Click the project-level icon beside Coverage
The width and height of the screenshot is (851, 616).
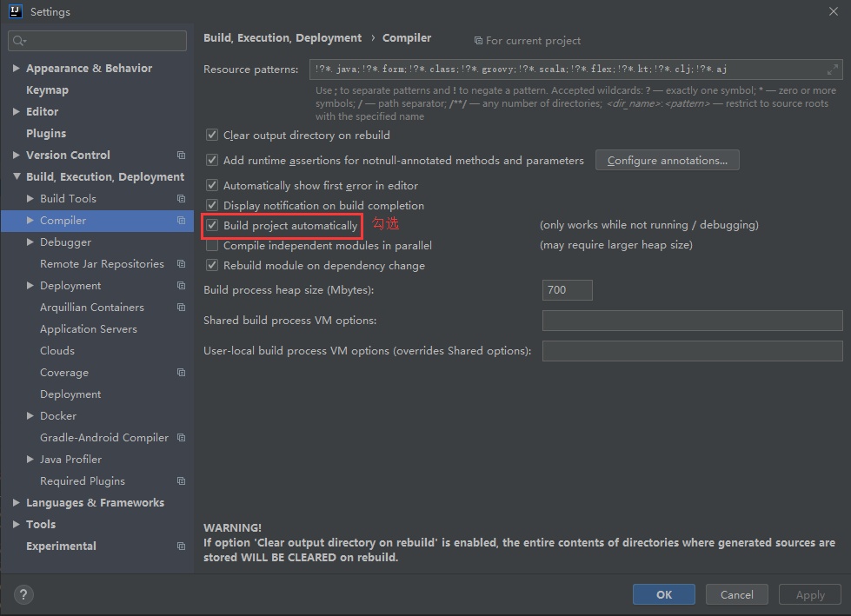182,372
